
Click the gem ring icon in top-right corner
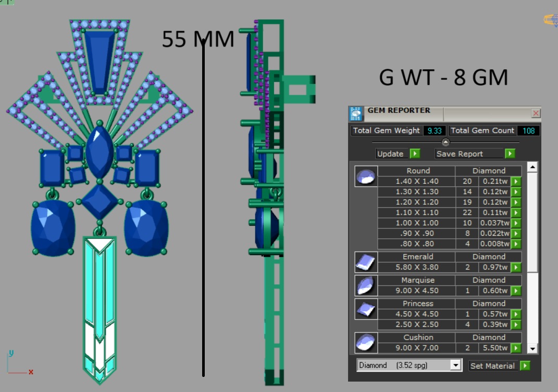[551, 20]
